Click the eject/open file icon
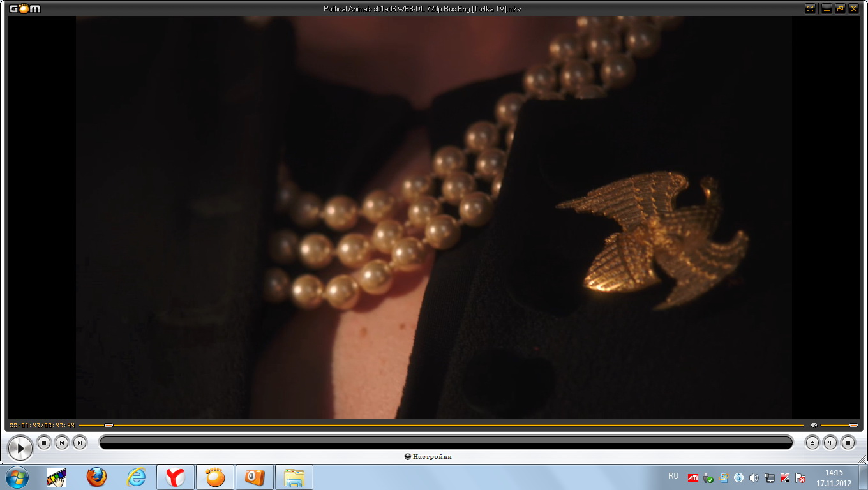This screenshot has width=868, height=490. (x=812, y=442)
